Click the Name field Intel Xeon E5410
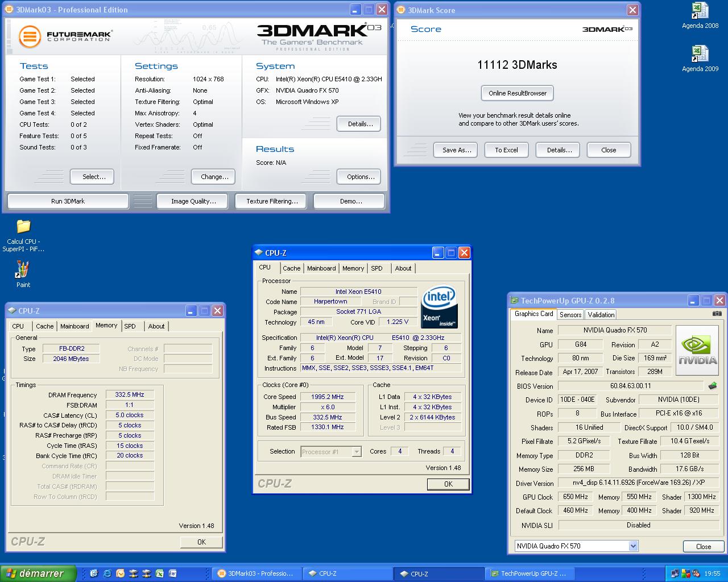728x582 pixels. [x=358, y=292]
